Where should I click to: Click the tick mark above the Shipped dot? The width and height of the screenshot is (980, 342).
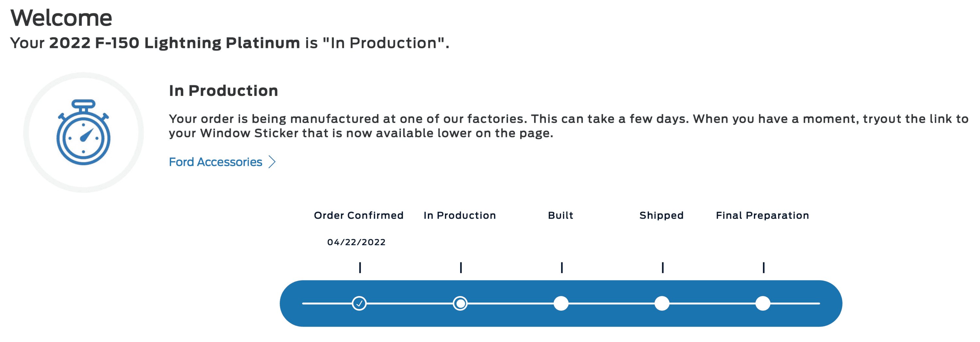click(x=662, y=268)
